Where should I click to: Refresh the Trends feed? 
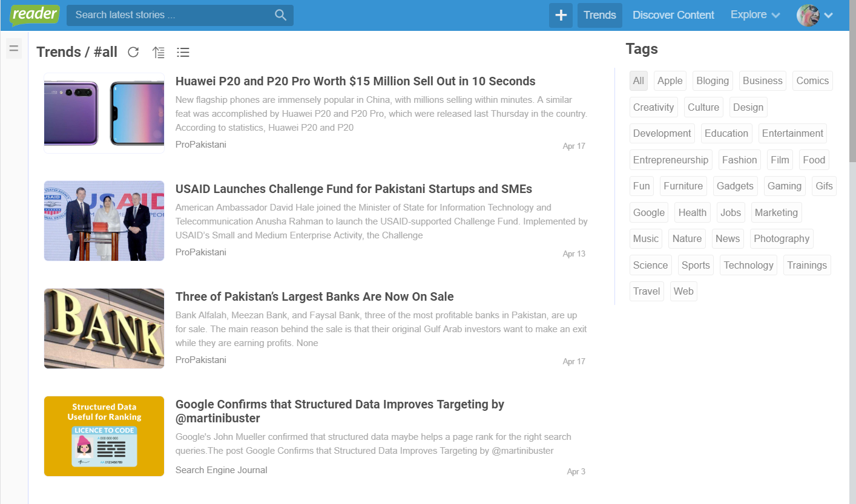tap(133, 52)
